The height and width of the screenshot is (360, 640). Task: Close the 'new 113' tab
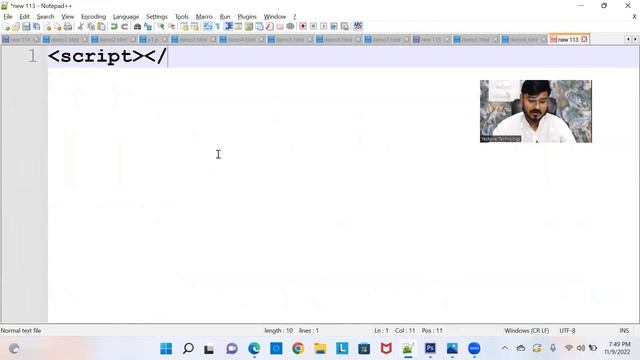point(584,40)
